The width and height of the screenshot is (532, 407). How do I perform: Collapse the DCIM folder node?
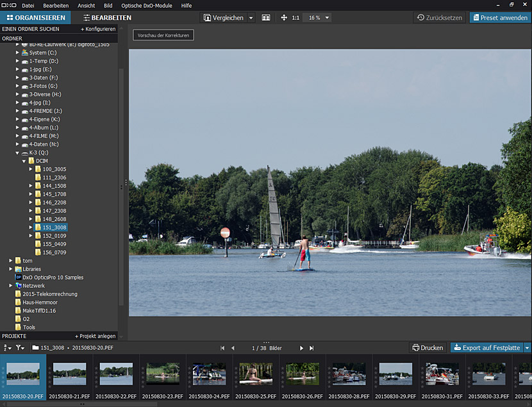(x=24, y=161)
